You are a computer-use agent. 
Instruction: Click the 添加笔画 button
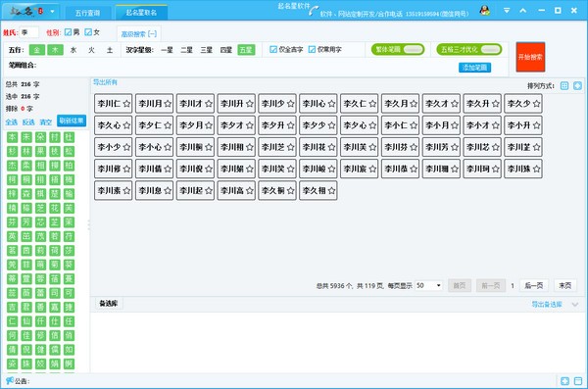tap(474, 68)
